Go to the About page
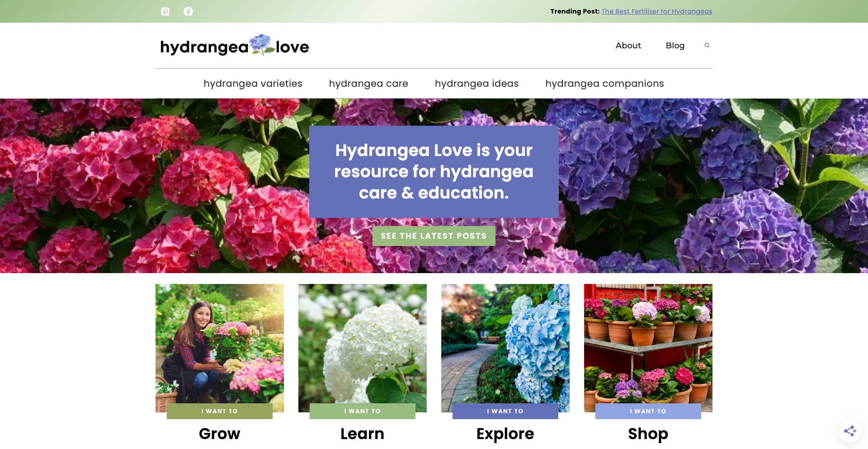Image resolution: width=868 pixels, height=449 pixels. coord(628,45)
